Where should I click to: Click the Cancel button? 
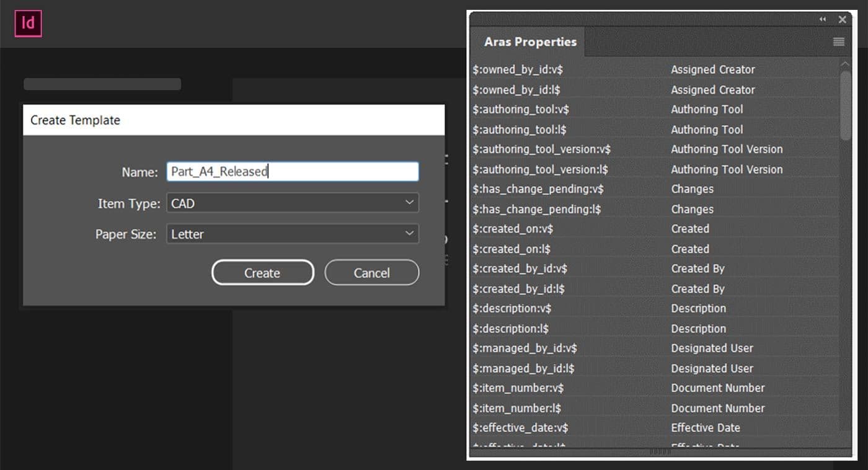point(372,273)
